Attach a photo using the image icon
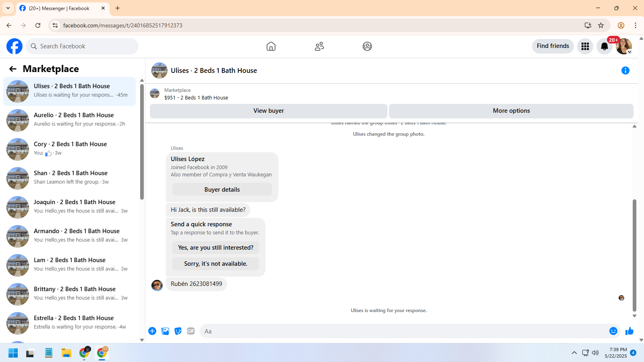 [165, 331]
